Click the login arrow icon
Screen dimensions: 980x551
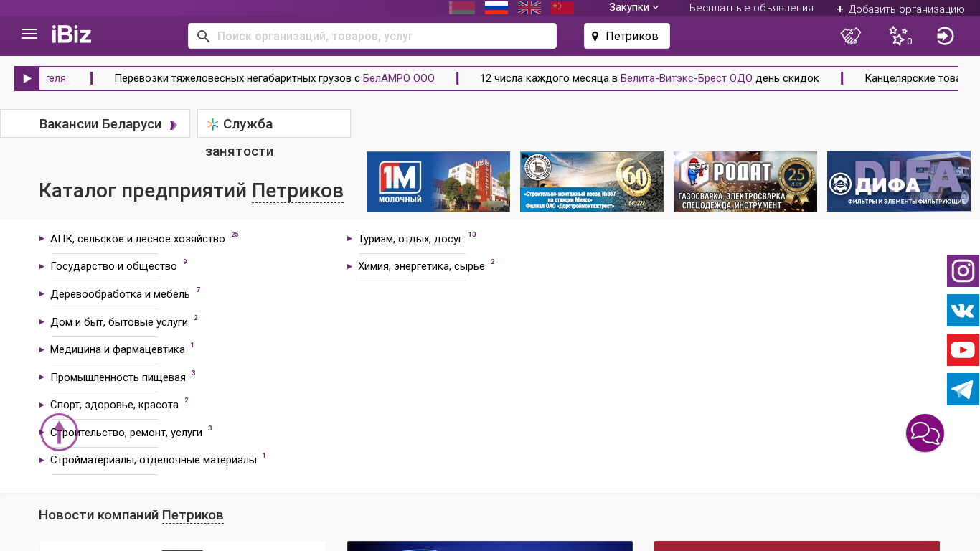945,36
